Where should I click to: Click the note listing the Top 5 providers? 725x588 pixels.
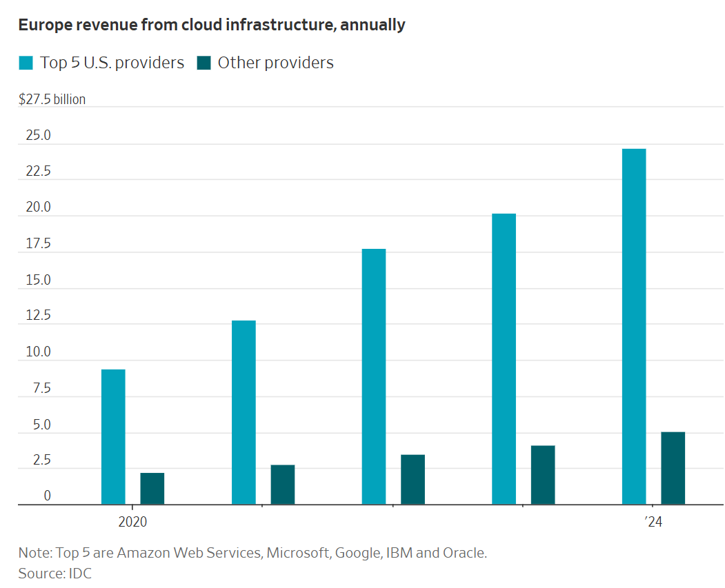(x=252, y=553)
